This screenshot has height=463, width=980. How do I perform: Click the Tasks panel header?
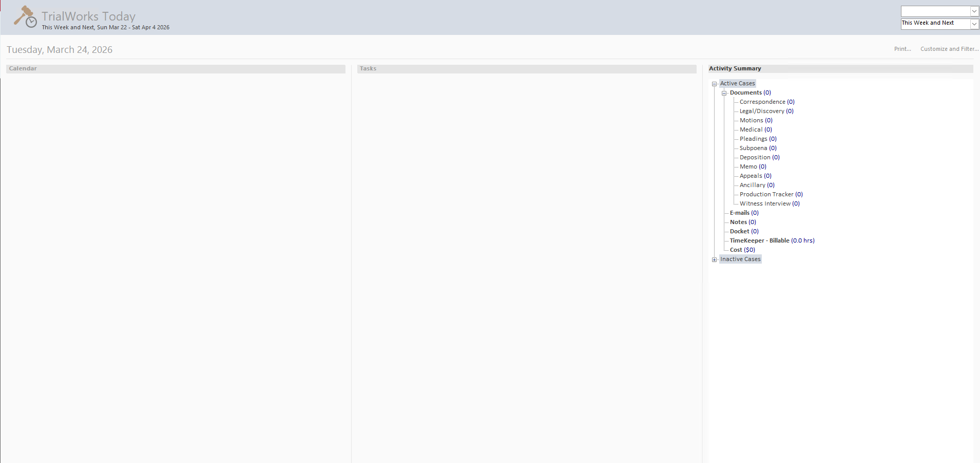coord(368,68)
